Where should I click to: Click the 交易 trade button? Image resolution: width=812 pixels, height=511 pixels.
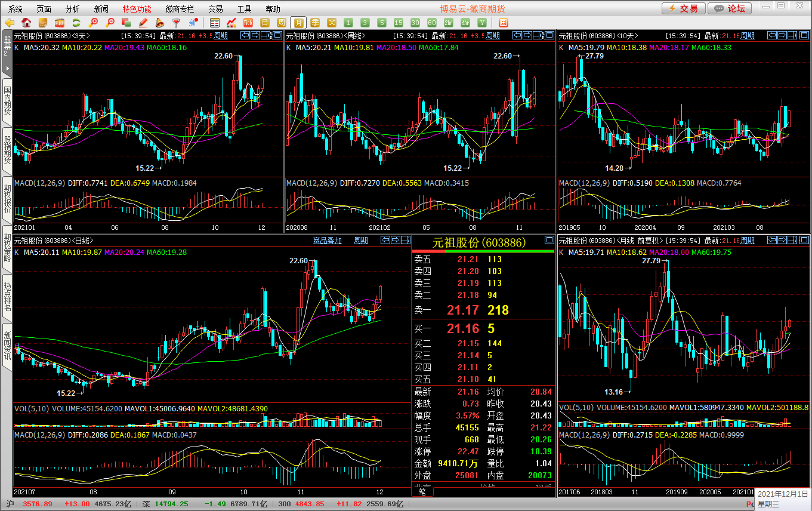(683, 8)
